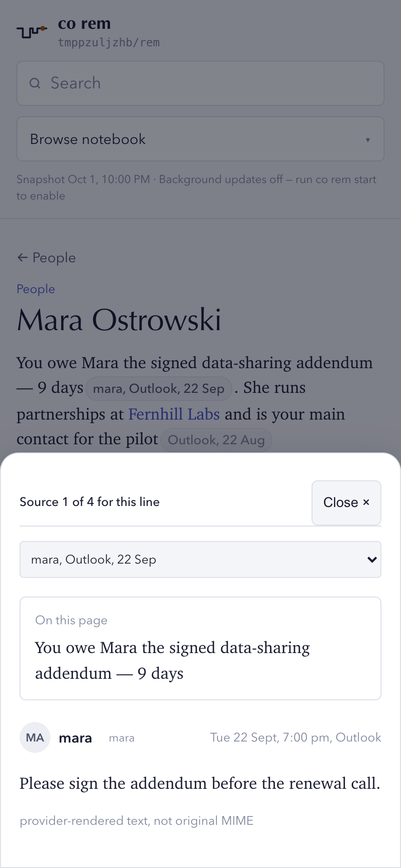The height and width of the screenshot is (868, 401).
Task: Click the On this page quote card
Action: click(200, 648)
